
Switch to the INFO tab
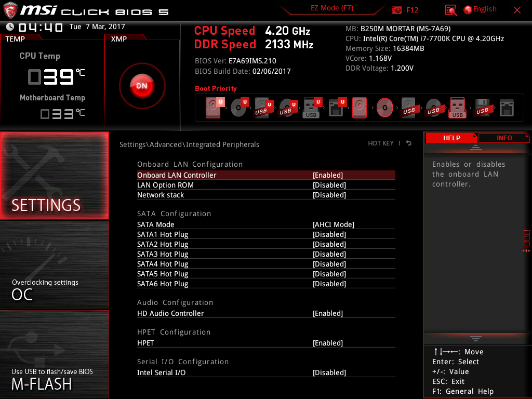point(504,138)
